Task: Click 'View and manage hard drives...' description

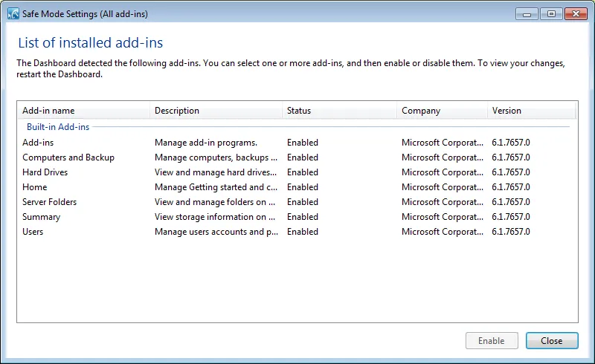Action: [216, 172]
